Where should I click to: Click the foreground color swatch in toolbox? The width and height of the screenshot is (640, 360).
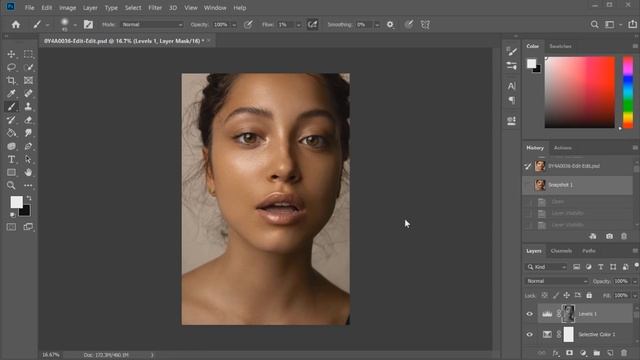click(x=16, y=202)
